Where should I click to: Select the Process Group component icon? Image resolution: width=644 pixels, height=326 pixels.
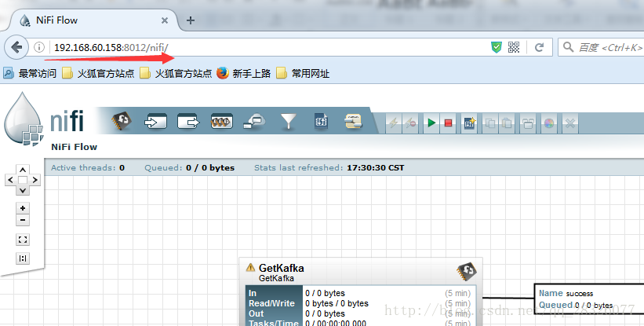pos(222,122)
